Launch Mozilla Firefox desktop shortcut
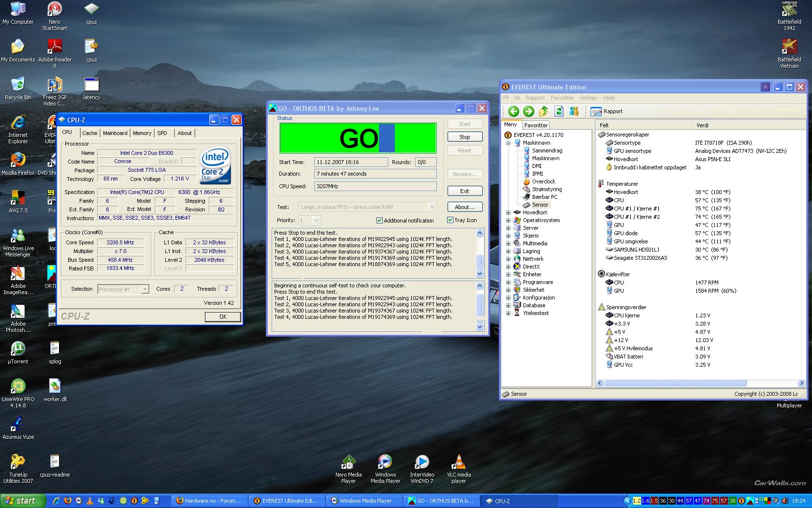812x508 pixels. 18,164
